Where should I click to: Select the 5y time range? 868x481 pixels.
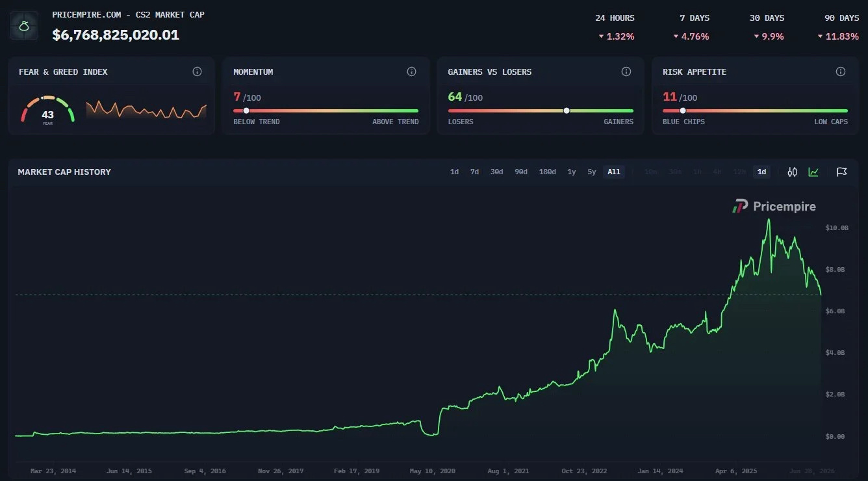pyautogui.click(x=592, y=172)
